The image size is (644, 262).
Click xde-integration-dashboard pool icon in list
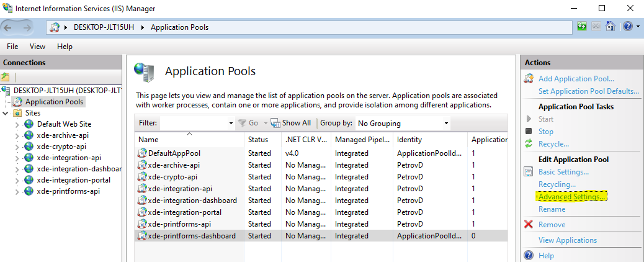[x=142, y=201]
